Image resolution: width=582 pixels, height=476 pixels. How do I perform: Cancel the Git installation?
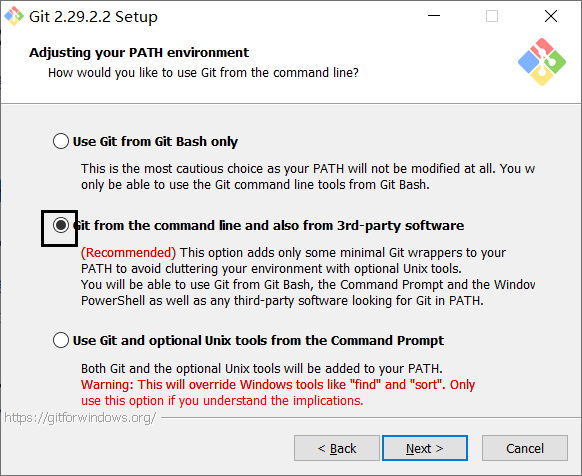[x=525, y=448]
